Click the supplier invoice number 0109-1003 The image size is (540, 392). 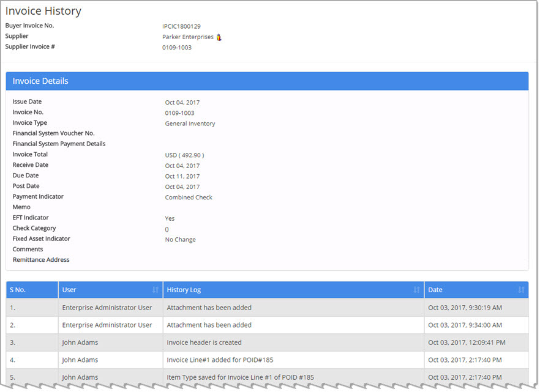click(x=177, y=46)
